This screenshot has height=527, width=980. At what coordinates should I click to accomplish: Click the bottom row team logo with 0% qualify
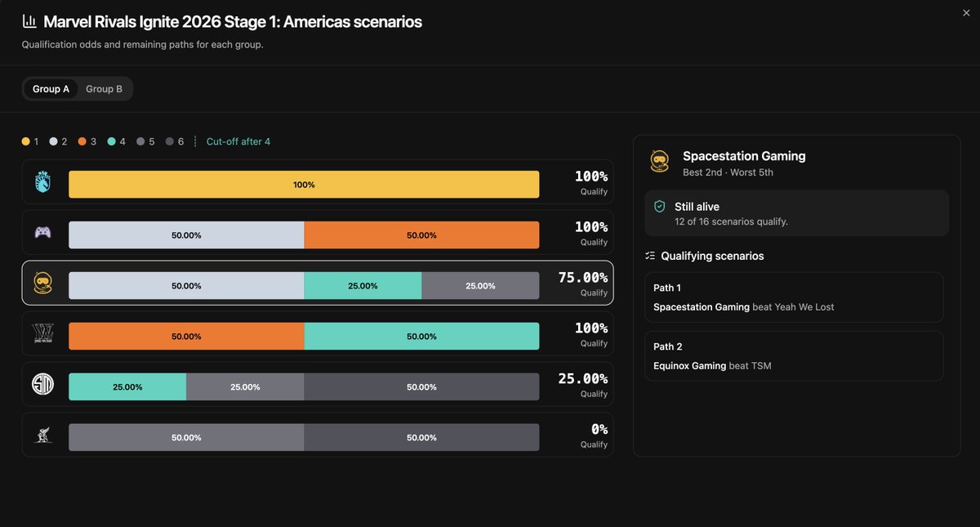point(42,435)
